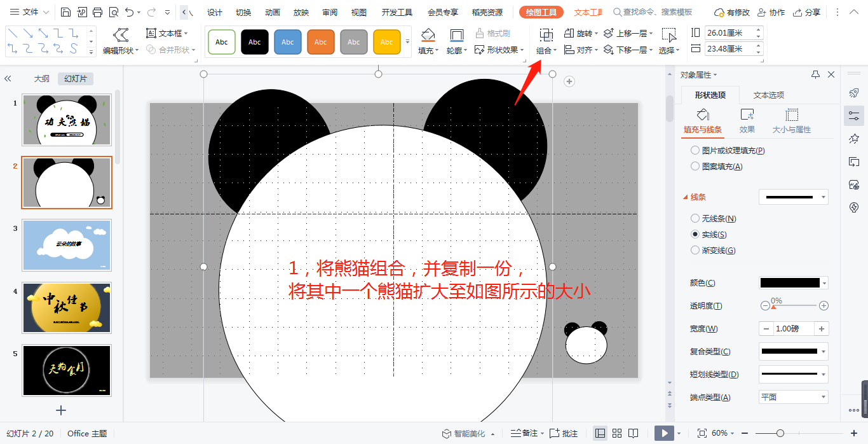Increase line width with plus stepper
The height and width of the screenshot is (444, 868).
point(822,329)
